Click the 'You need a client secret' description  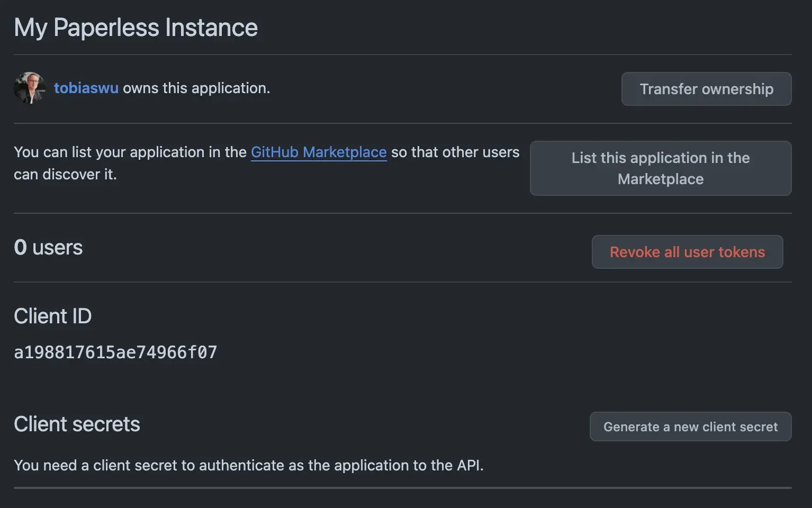point(249,465)
